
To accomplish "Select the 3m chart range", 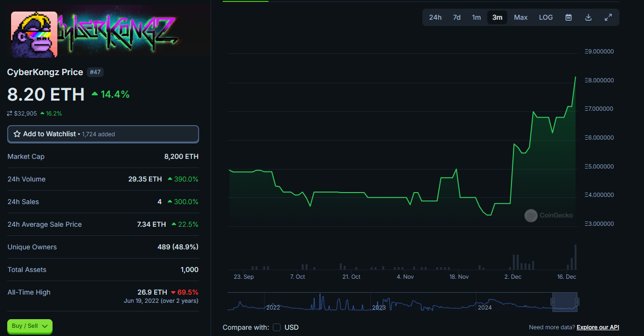I will coord(497,17).
